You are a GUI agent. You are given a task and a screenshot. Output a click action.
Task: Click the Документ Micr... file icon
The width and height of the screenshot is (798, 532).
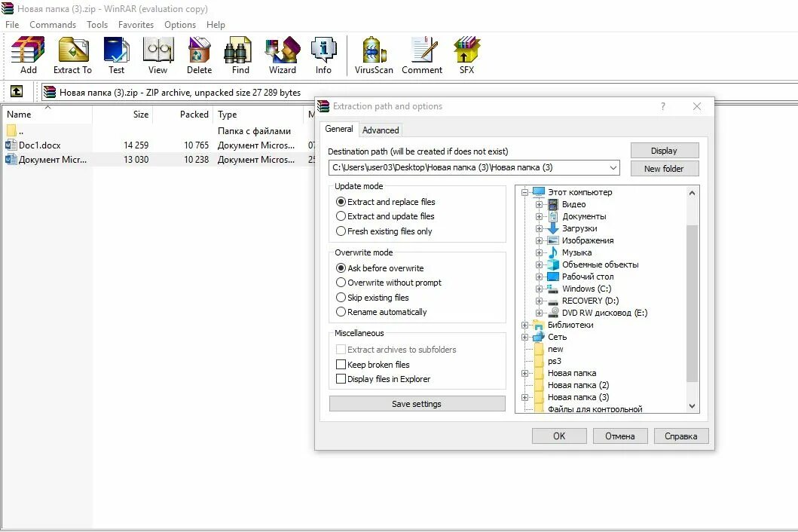(11, 159)
